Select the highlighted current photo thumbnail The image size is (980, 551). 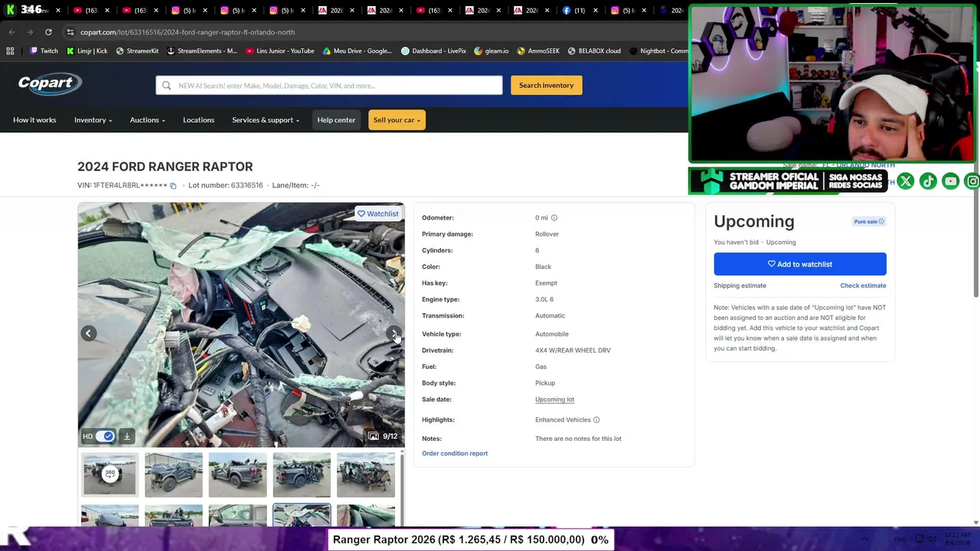[302, 516]
